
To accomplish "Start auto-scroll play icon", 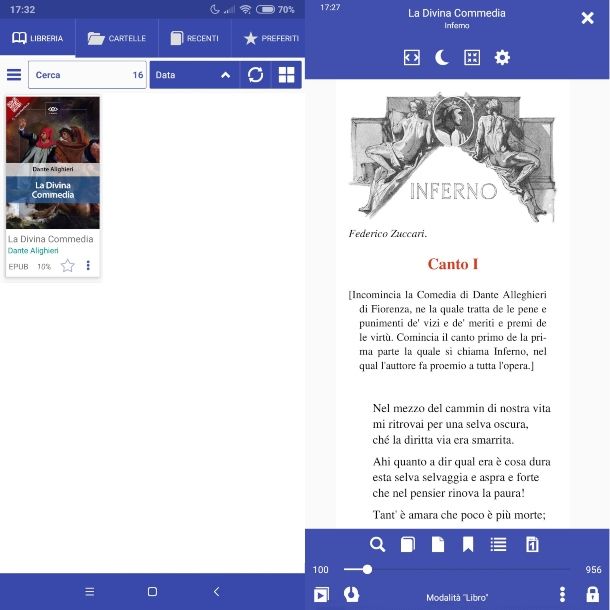I will click(321, 594).
